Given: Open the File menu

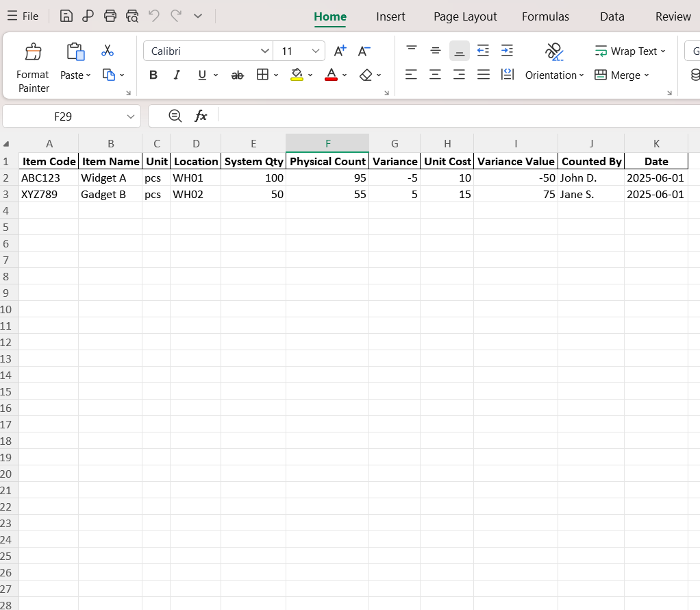Looking at the screenshot, I should coord(23,16).
